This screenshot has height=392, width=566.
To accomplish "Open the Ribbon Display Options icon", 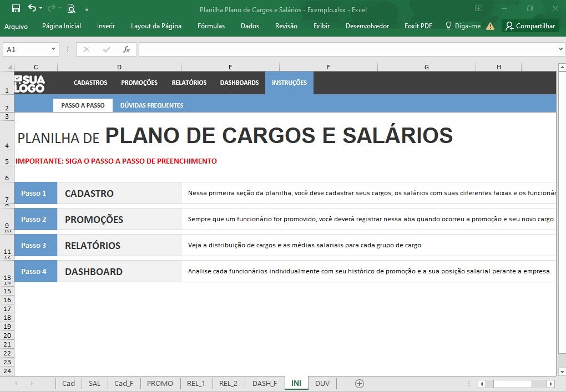I will click(x=479, y=8).
